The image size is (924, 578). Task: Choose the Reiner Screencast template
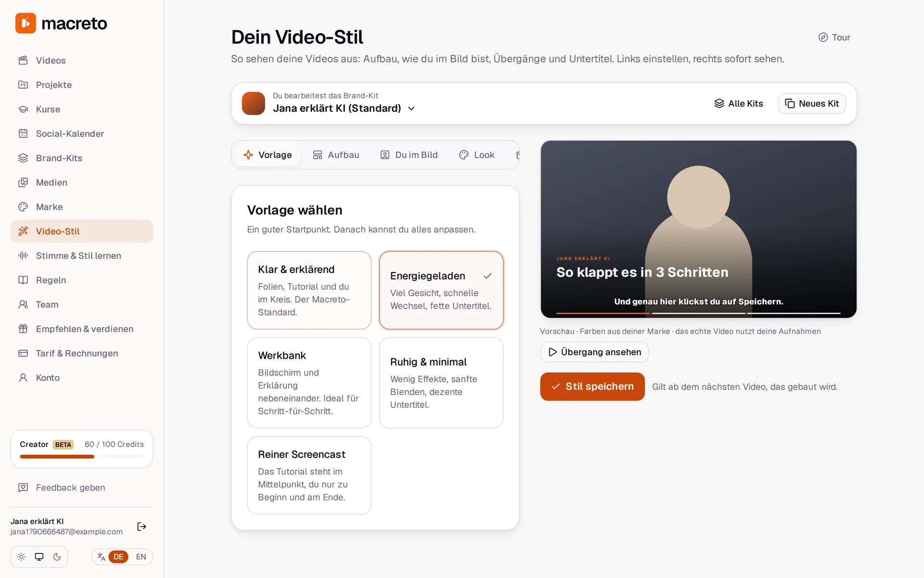[309, 475]
